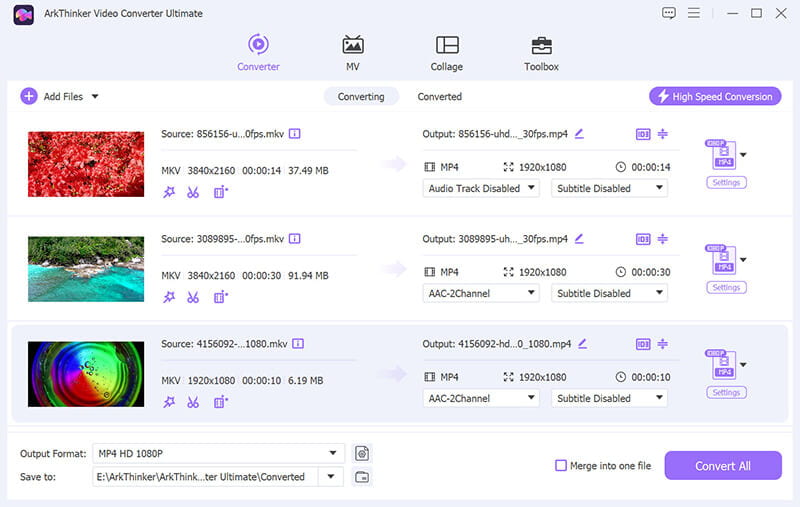This screenshot has height=507, width=800.
Task: Choose format via MP4 profile icon for 3089895
Action: click(x=721, y=260)
